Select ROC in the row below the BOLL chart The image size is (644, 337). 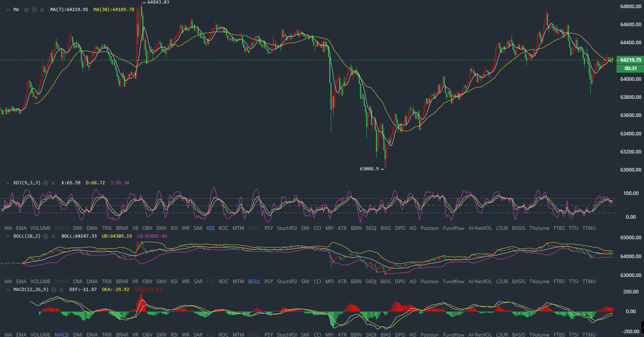(x=223, y=282)
